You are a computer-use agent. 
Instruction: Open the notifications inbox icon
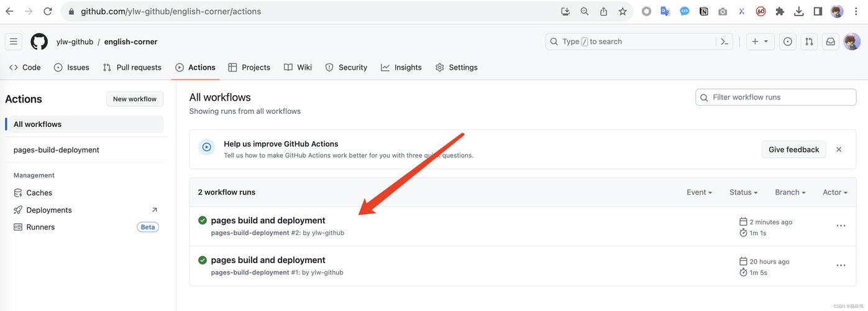tap(830, 42)
